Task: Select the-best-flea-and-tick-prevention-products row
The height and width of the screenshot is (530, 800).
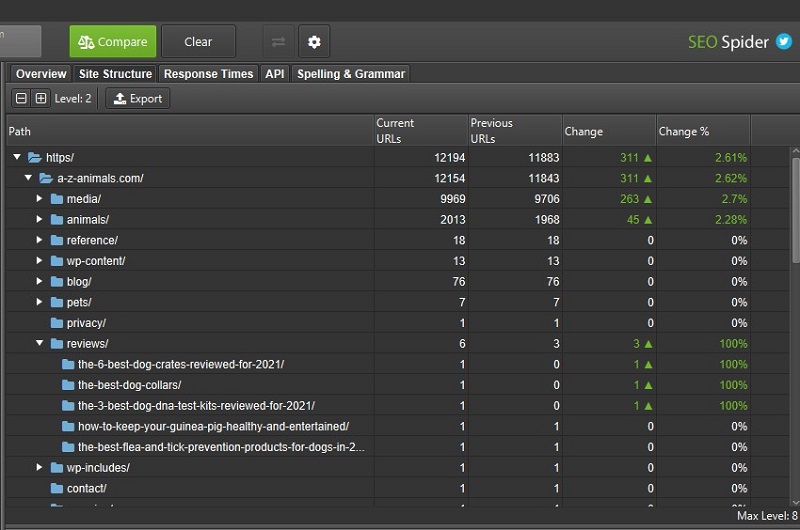Action: [398, 447]
